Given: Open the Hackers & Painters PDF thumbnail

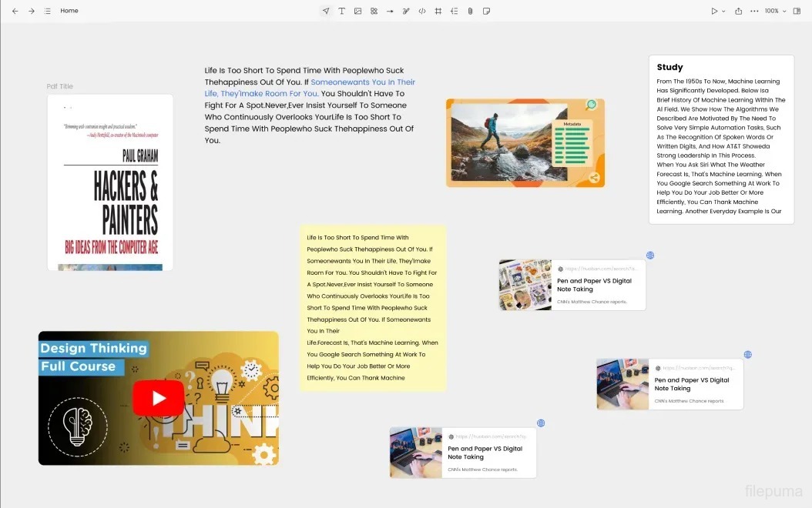Looking at the screenshot, I should (110, 182).
